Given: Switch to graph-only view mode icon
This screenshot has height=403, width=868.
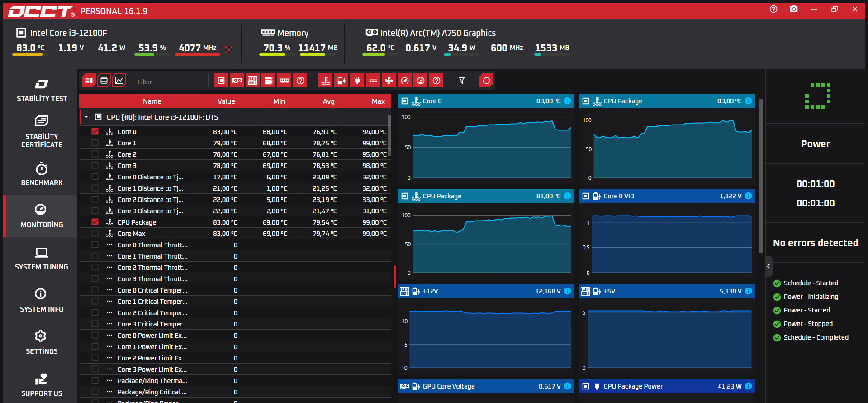Looking at the screenshot, I should pyautogui.click(x=119, y=81).
